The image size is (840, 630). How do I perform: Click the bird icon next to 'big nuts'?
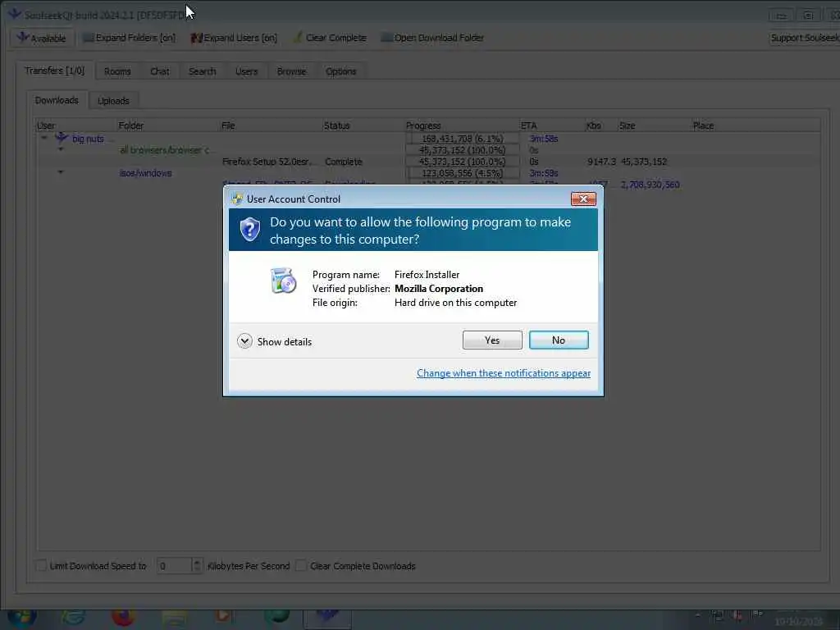[62, 138]
